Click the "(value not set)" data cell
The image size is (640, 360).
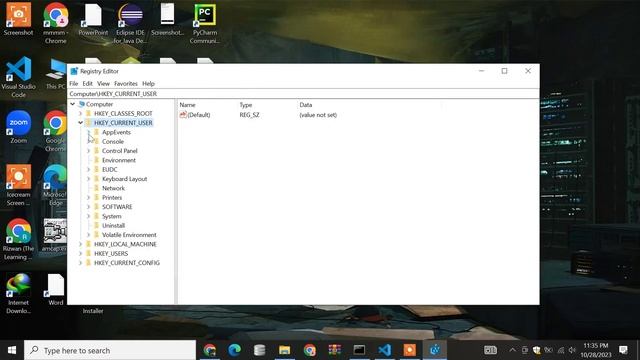click(318, 115)
